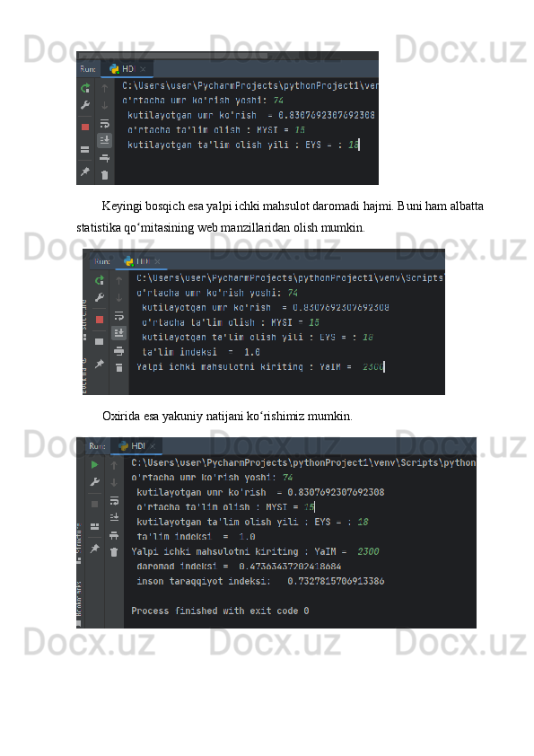The height and width of the screenshot is (756, 534).
Task: Click the Restore Layout icon in the third console
Action: point(95,526)
